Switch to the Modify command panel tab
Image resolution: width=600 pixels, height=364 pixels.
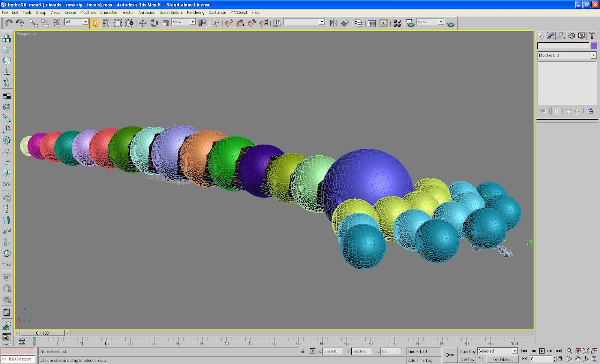point(550,35)
